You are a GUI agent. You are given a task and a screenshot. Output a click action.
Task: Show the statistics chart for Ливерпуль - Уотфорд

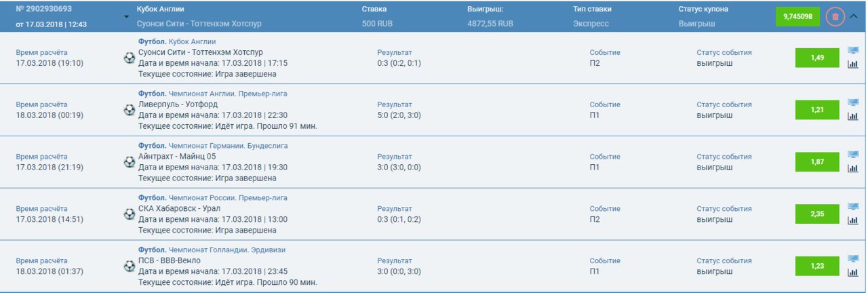853,116
